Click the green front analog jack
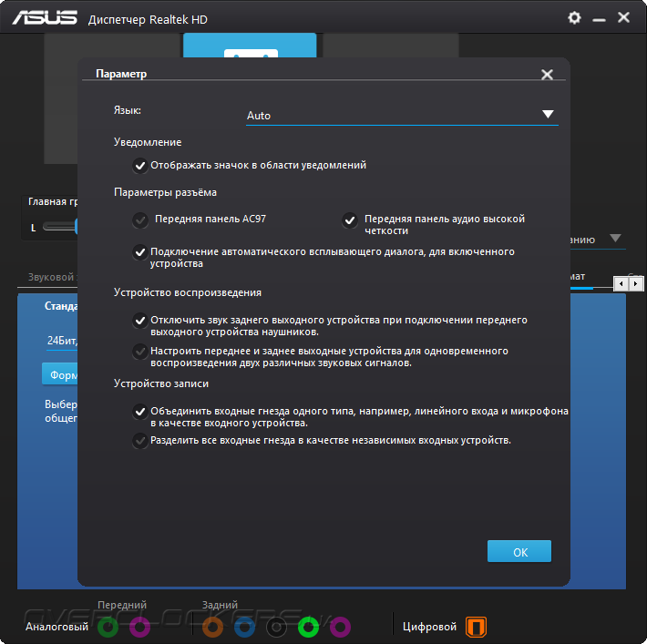Viewport: 647px width, 644px height. point(108,627)
